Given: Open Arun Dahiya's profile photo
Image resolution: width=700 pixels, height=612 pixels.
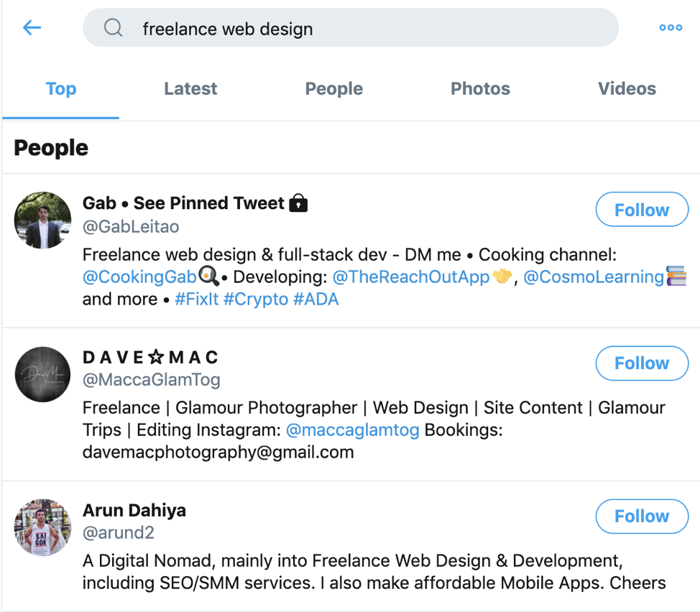Looking at the screenshot, I should point(43,527).
